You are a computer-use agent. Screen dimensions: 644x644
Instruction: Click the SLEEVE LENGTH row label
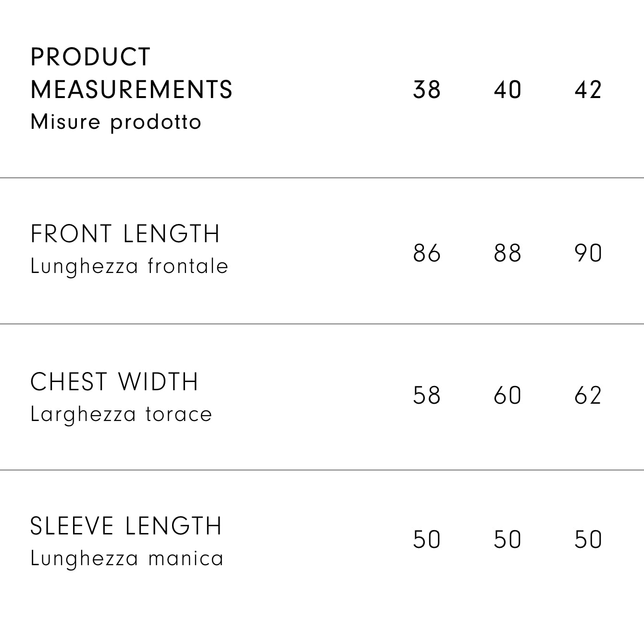pyautogui.click(x=126, y=526)
